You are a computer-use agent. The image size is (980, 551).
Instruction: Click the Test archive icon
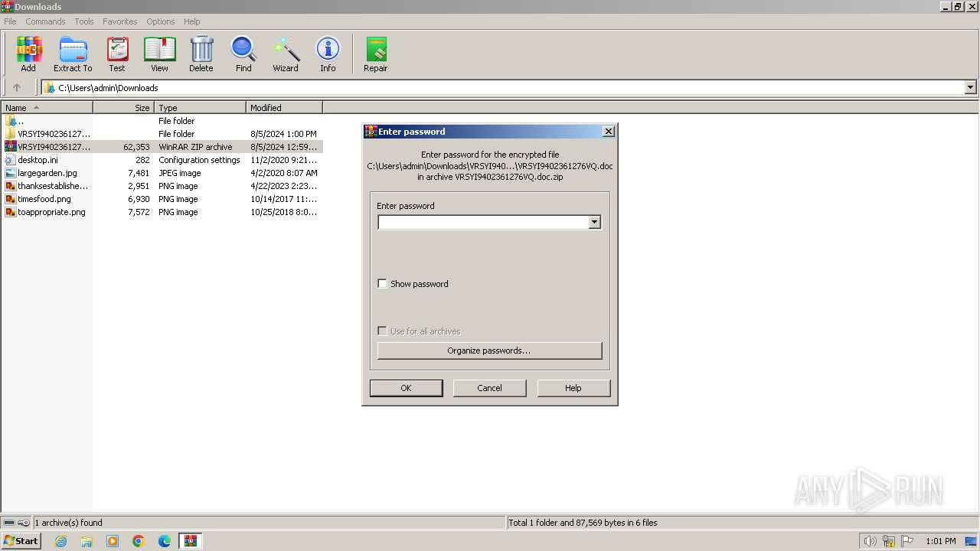117,54
